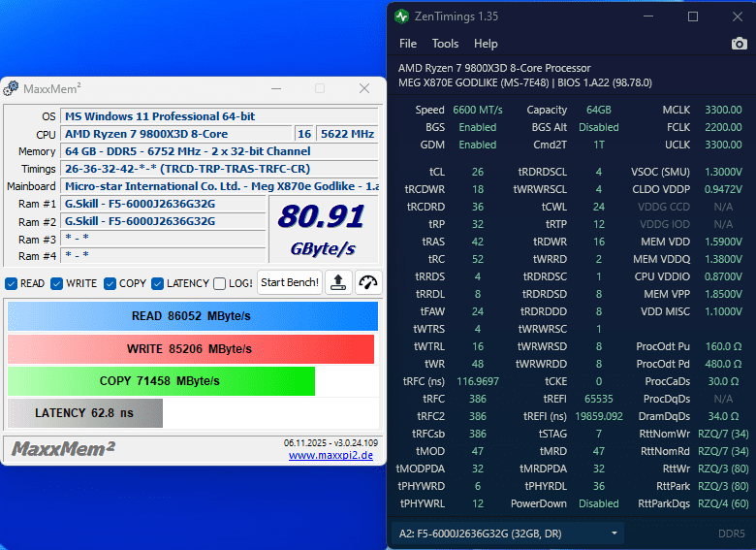Click the CPU name field in MaxxMem
This screenshot has height=550, width=756.
coord(176,134)
